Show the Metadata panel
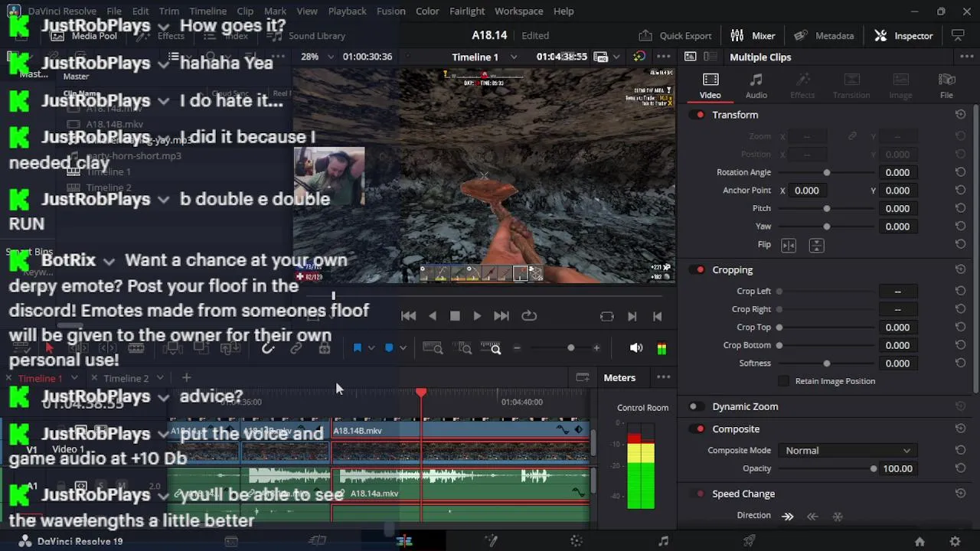 [x=825, y=35]
